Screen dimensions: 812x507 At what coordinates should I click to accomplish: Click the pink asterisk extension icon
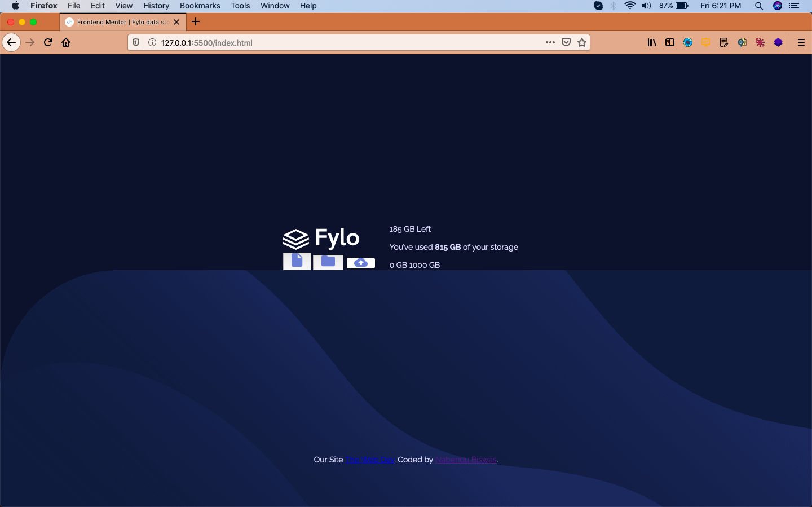pos(760,42)
